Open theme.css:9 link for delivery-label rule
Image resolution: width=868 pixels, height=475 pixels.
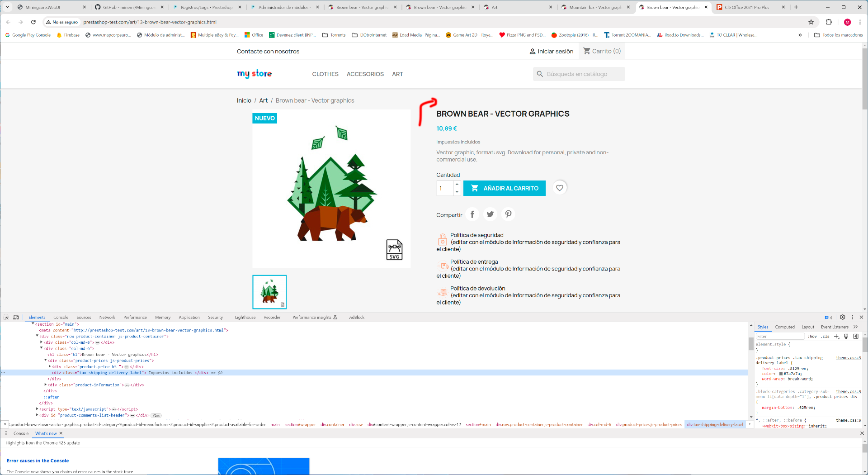[849, 357]
